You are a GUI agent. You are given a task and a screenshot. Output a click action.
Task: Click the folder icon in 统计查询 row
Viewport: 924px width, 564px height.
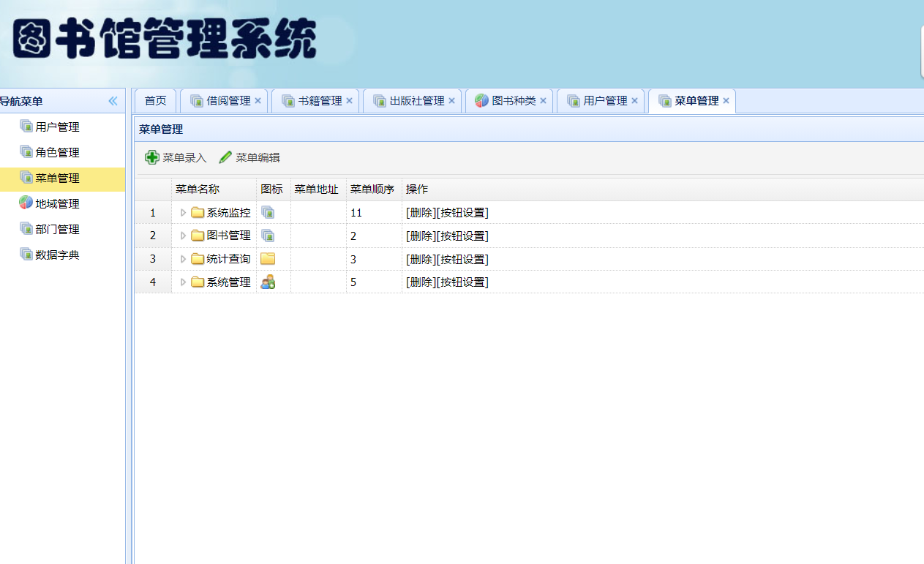[268, 259]
